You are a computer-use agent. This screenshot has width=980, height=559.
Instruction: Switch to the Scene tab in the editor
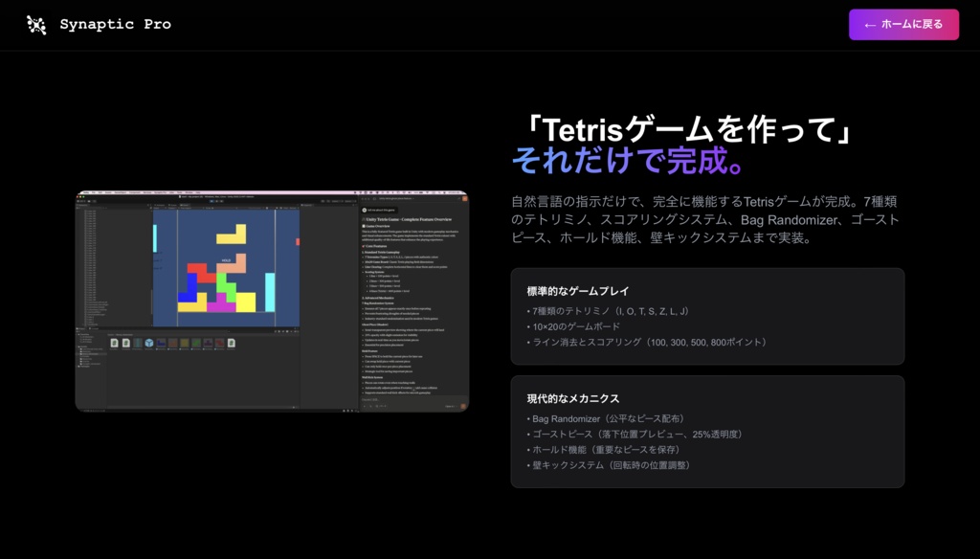172,205
